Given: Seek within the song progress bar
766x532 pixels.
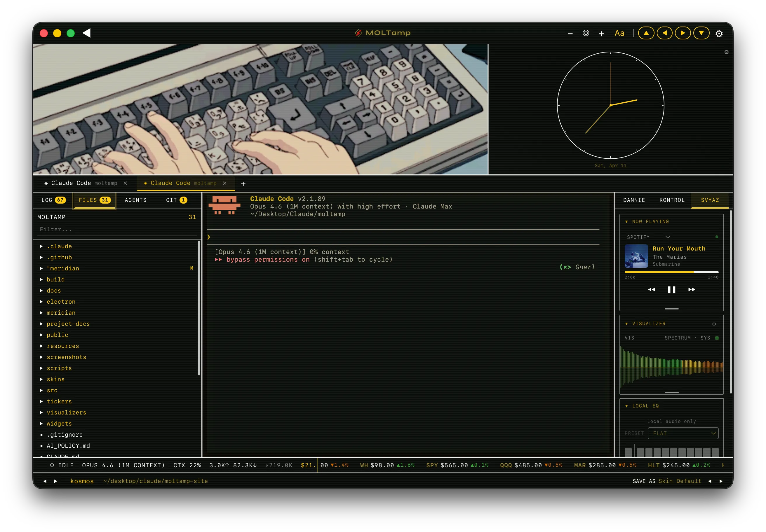Looking at the screenshot, I should [671, 272].
